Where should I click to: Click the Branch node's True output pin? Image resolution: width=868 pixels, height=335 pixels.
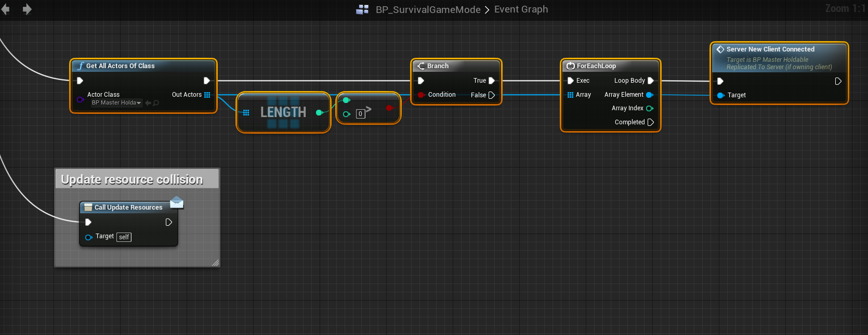pyautogui.click(x=491, y=81)
